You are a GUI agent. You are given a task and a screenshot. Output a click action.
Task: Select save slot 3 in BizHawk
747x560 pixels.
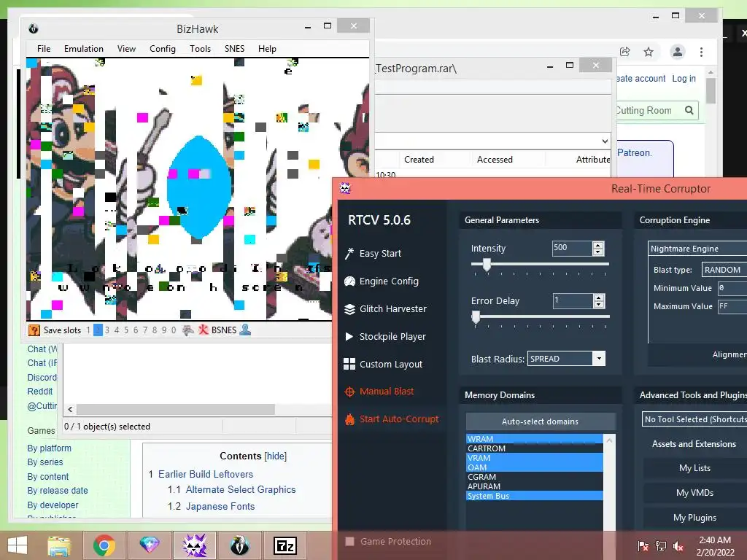107,330
